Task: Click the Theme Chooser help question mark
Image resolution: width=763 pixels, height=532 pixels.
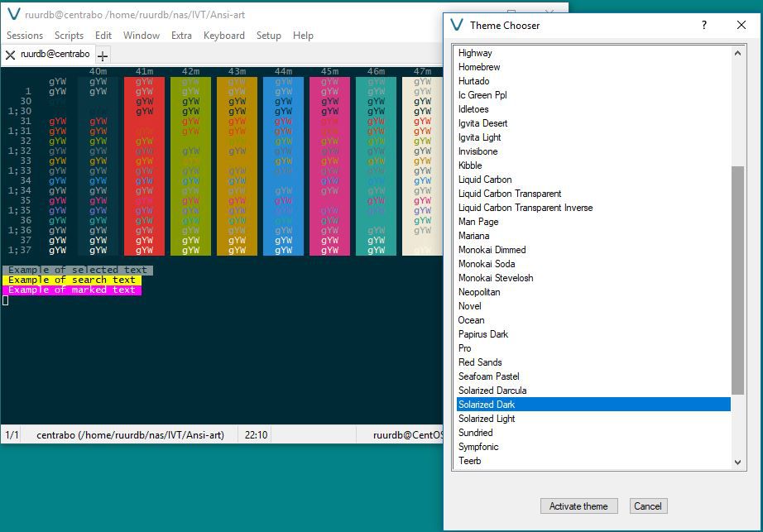Action: (x=704, y=25)
